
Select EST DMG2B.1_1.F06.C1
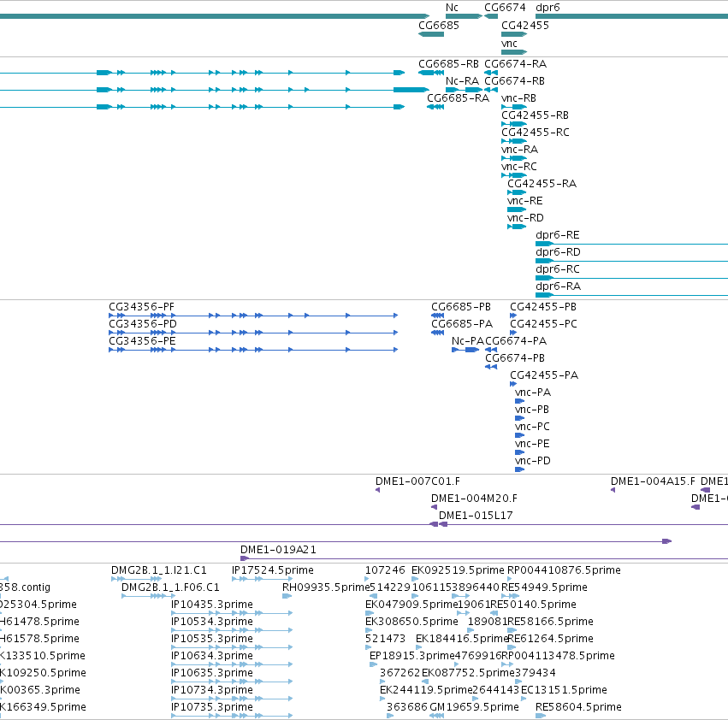[170, 587]
